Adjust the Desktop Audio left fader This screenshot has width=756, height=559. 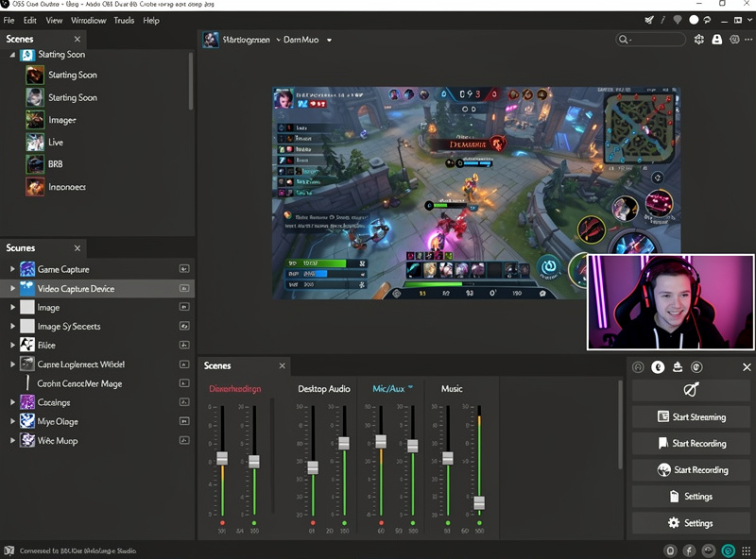pyautogui.click(x=313, y=467)
